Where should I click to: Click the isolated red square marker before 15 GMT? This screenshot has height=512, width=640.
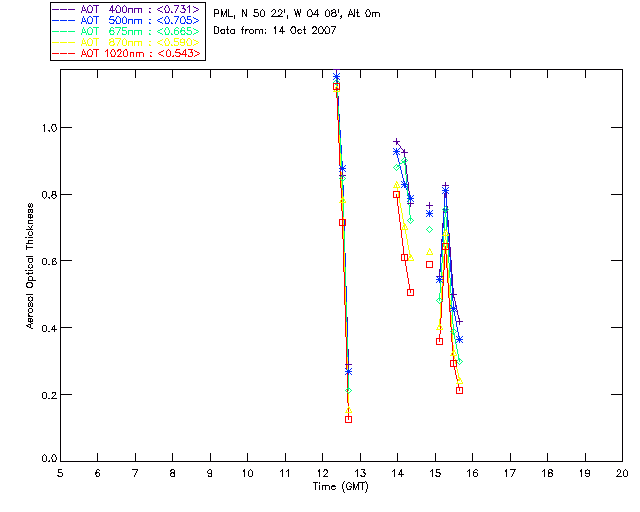429,265
